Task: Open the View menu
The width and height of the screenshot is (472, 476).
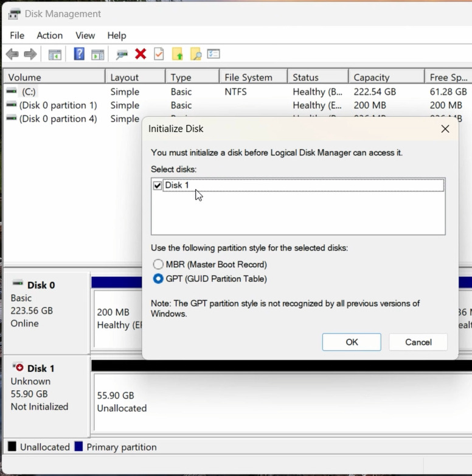Action: [85, 35]
